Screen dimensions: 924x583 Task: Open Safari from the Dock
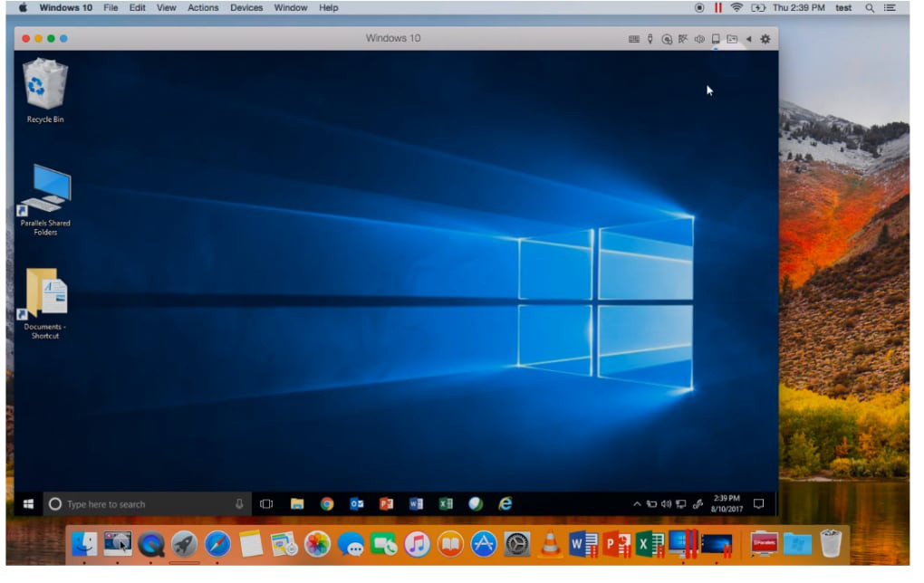(217, 543)
